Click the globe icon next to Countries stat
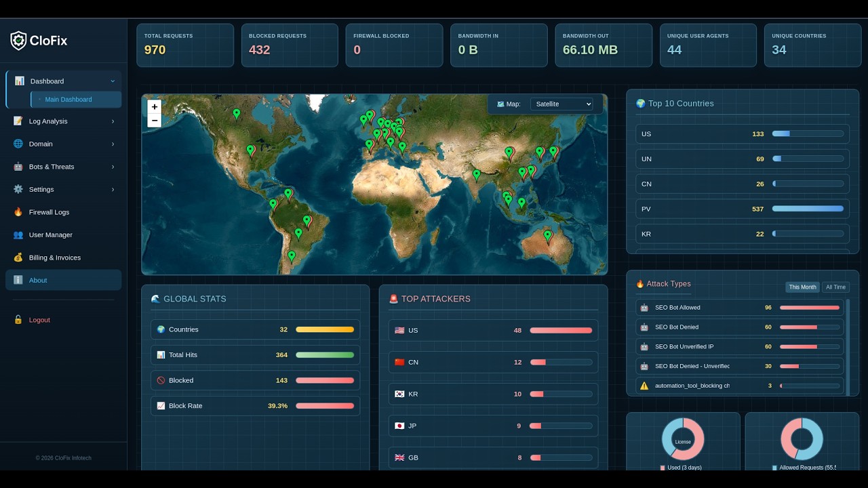Viewport: 868px width, 488px height. pos(161,329)
